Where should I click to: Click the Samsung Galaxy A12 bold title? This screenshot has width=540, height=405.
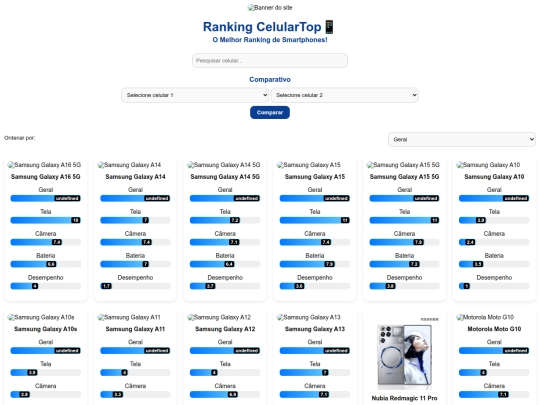point(225,329)
